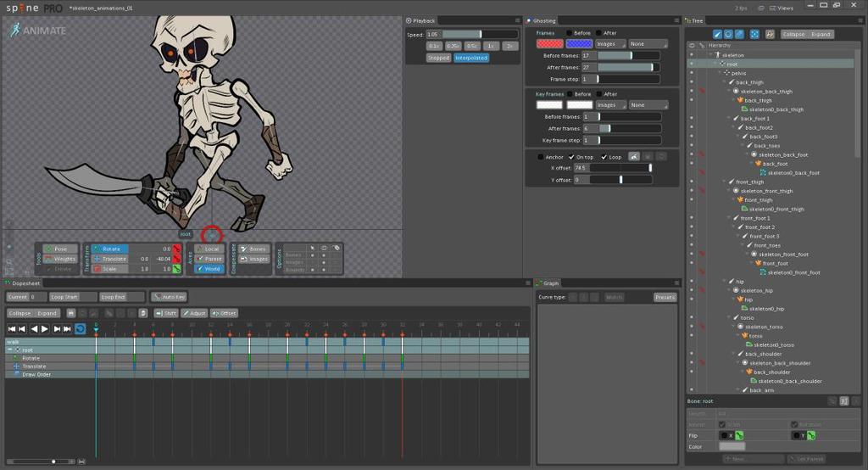Click highlighted ghosting icon next to Loop

coord(634,157)
